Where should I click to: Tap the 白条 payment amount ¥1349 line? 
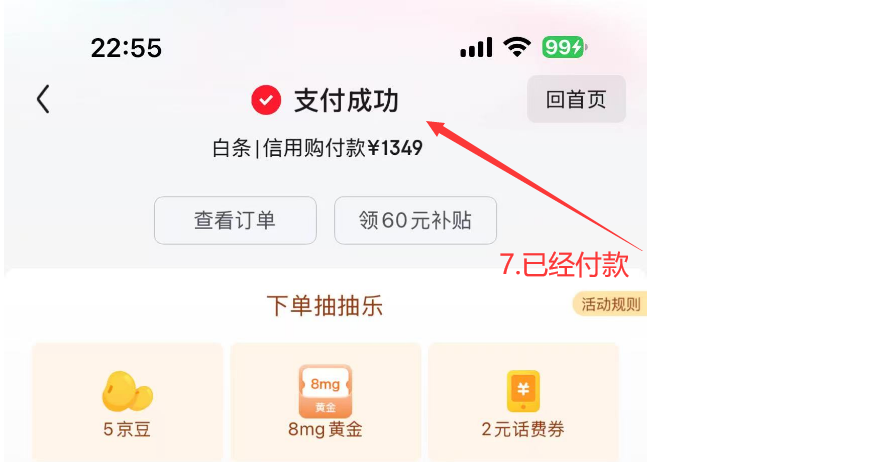point(318,148)
